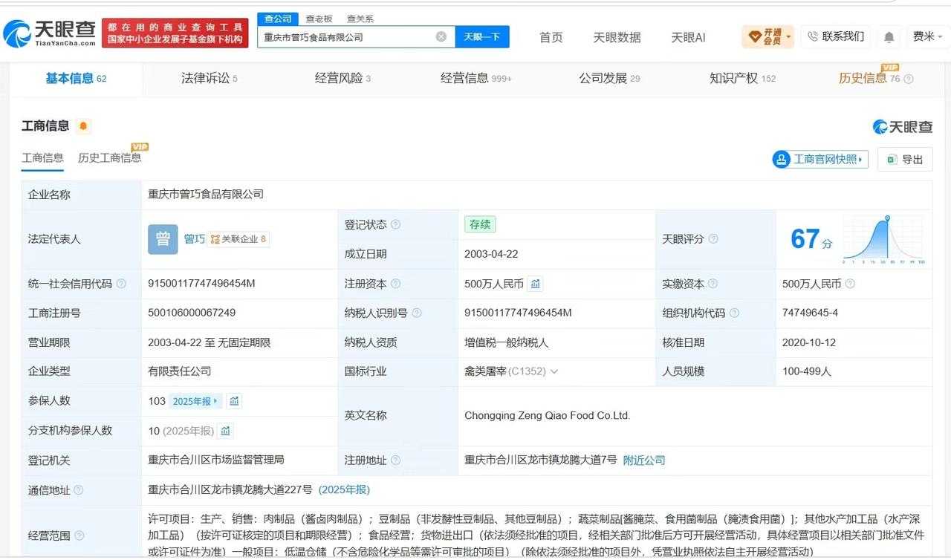Export data with the 导出 button
This screenshot has height=560, width=951.
click(905, 159)
